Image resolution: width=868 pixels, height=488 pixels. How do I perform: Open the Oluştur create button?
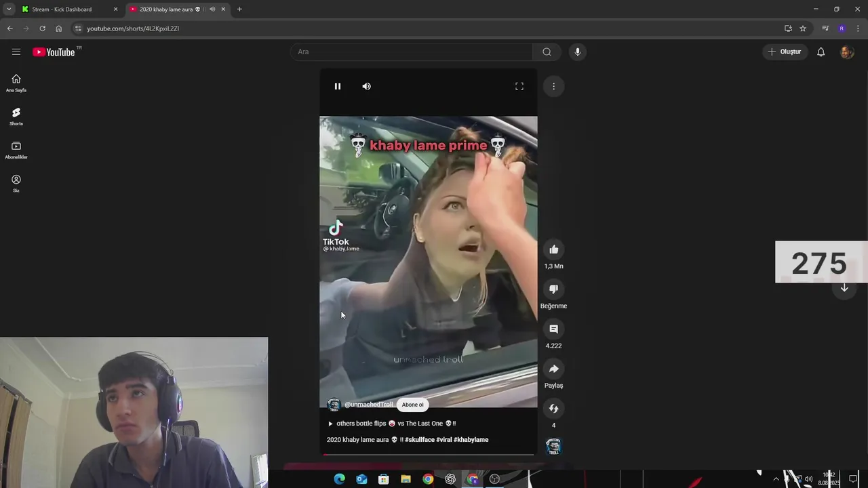coord(785,52)
